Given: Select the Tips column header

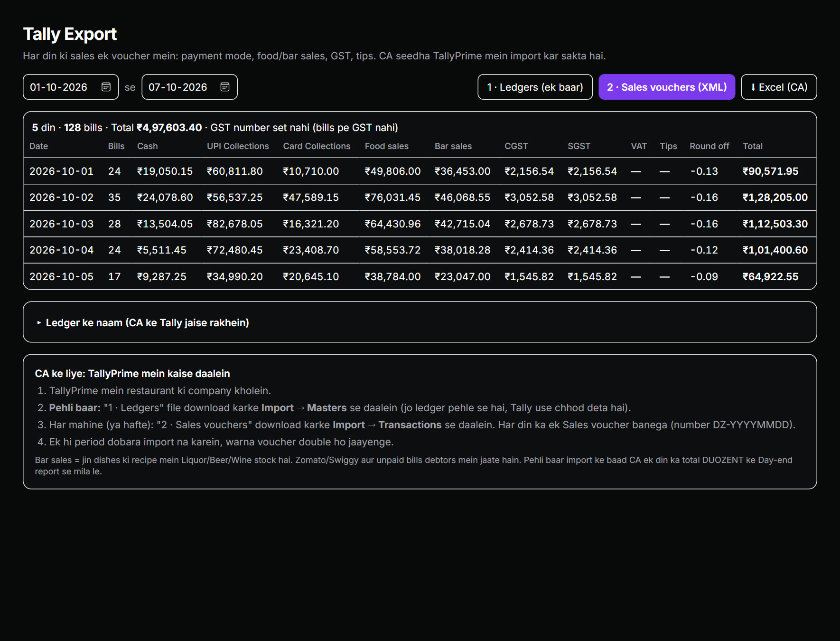Looking at the screenshot, I should pyautogui.click(x=668, y=146).
